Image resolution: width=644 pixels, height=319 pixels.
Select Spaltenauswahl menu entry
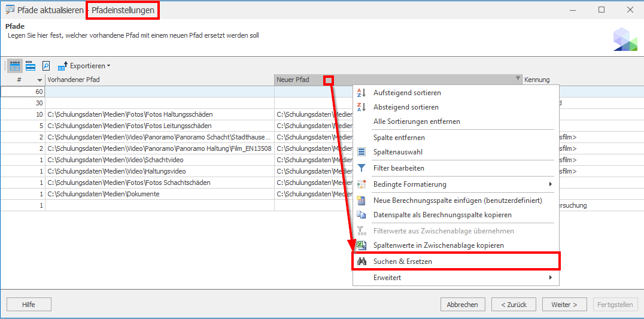(x=397, y=152)
